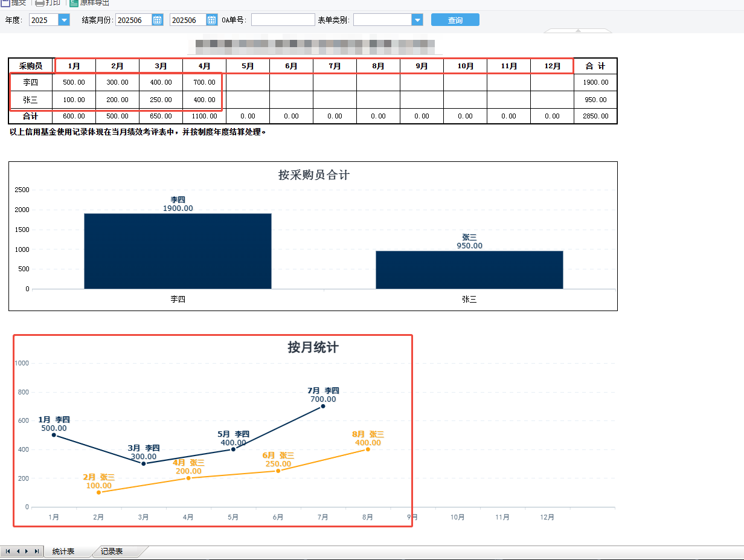Click the 12月 column header in table
This screenshot has height=560, width=744.
pyautogui.click(x=553, y=66)
